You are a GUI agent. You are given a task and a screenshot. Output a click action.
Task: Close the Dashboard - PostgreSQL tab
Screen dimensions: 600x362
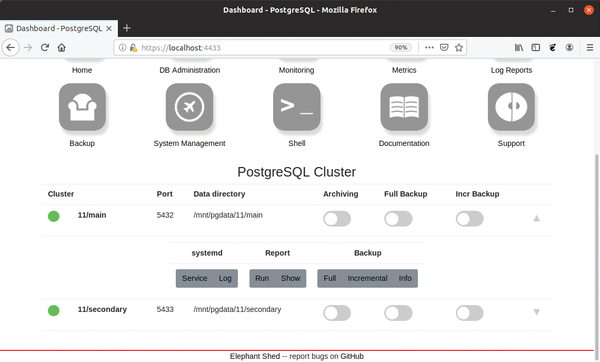point(109,28)
